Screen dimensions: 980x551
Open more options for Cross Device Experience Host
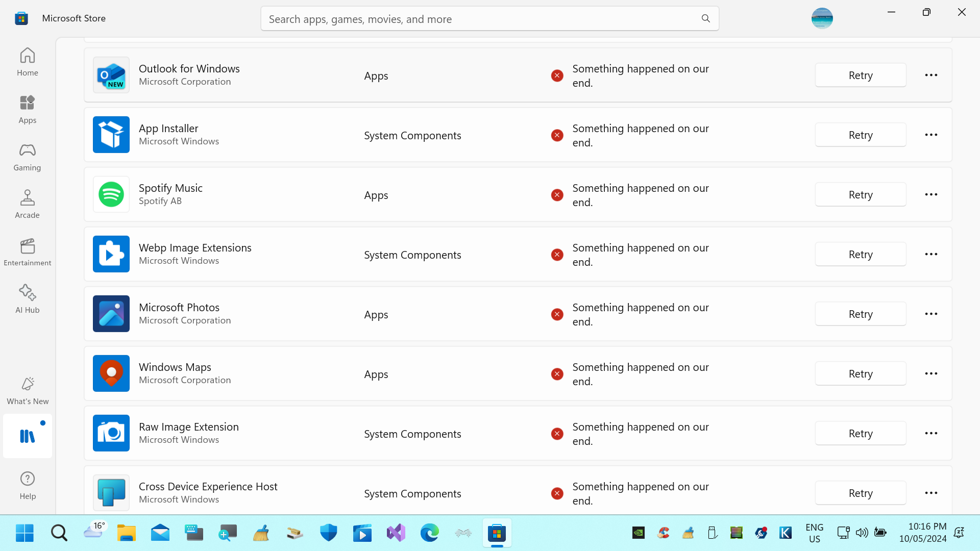point(931,493)
